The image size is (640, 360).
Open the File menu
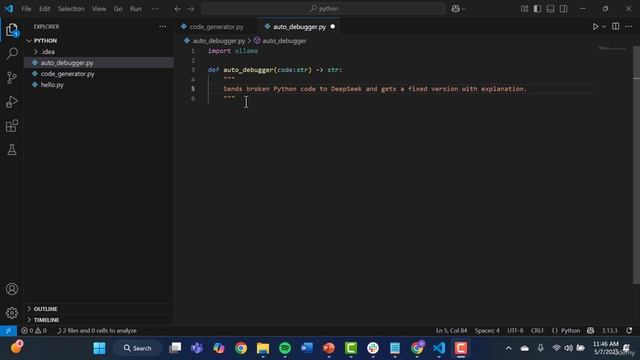(x=26, y=9)
